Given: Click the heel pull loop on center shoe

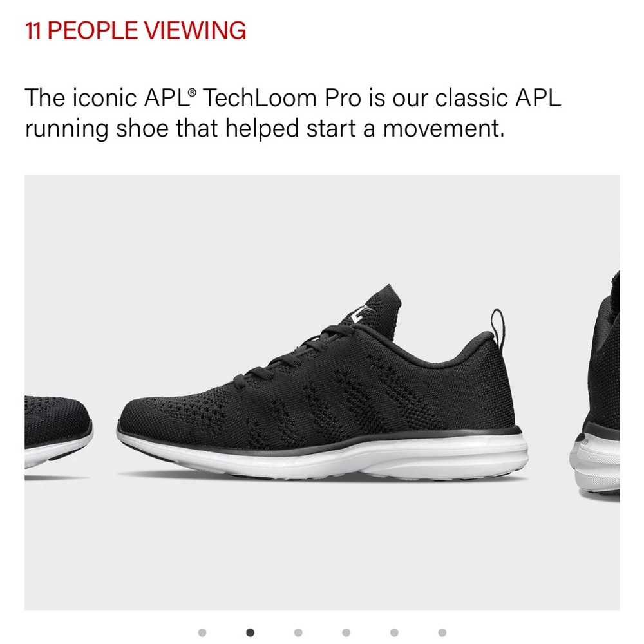Looking at the screenshot, I should tap(498, 327).
